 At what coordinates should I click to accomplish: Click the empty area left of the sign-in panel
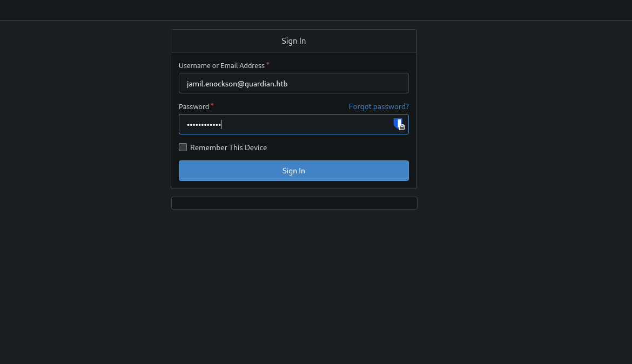click(x=81, y=135)
